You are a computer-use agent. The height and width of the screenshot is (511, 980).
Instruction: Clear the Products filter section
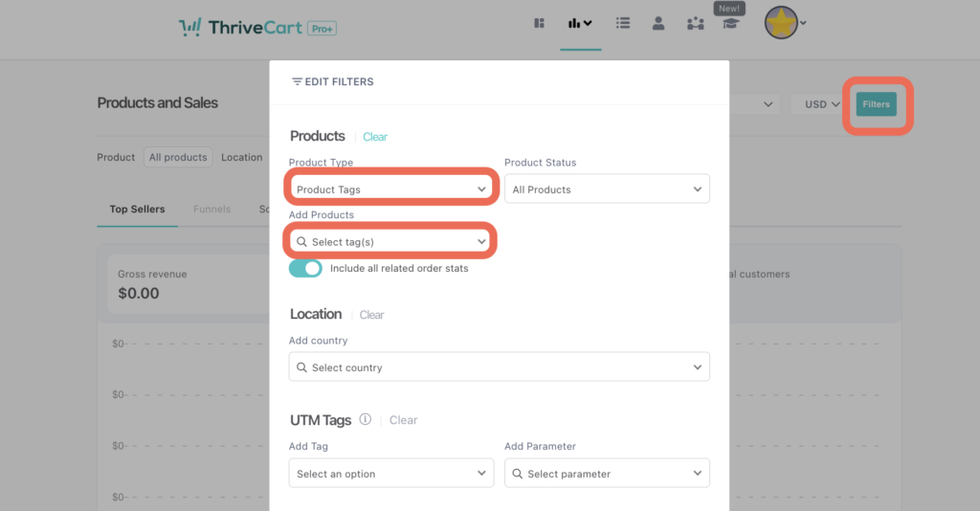375,137
